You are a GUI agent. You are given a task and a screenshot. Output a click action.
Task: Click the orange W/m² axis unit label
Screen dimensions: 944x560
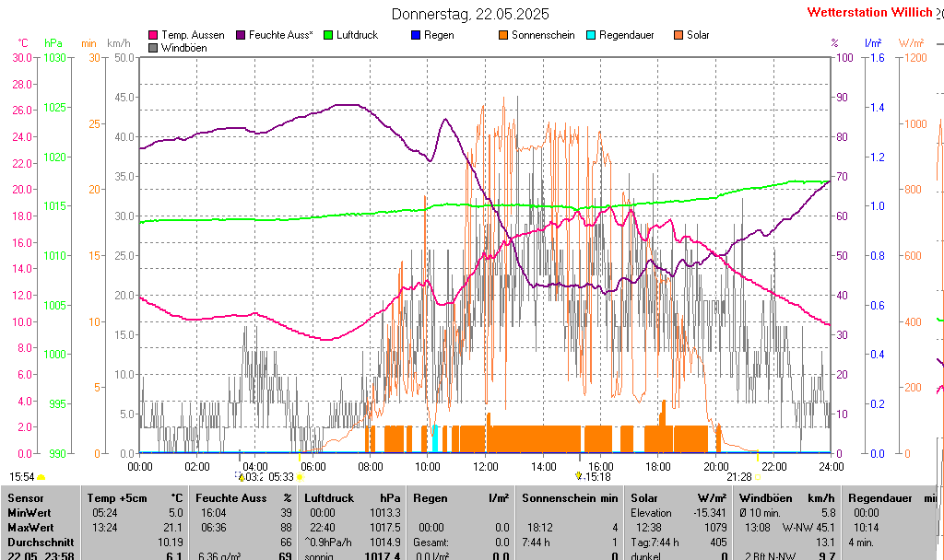point(911,43)
